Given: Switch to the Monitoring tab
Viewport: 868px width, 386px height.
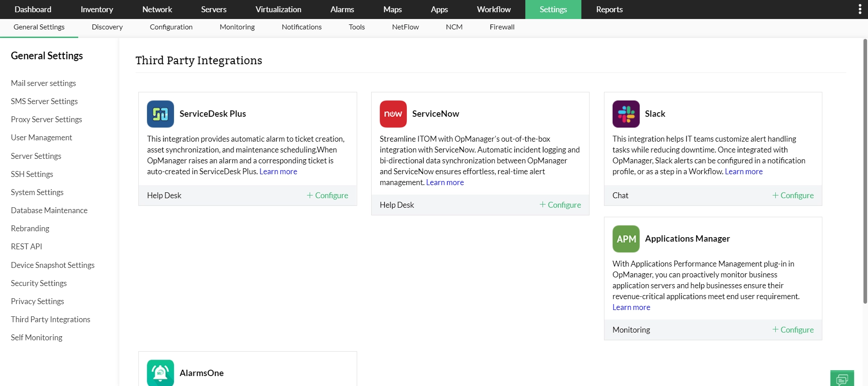Looking at the screenshot, I should tap(237, 27).
